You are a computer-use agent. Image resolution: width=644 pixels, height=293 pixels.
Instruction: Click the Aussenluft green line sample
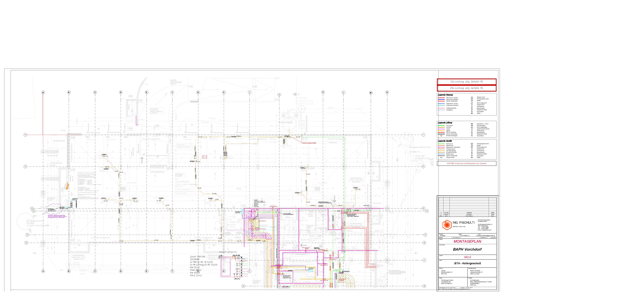[x=441, y=126]
